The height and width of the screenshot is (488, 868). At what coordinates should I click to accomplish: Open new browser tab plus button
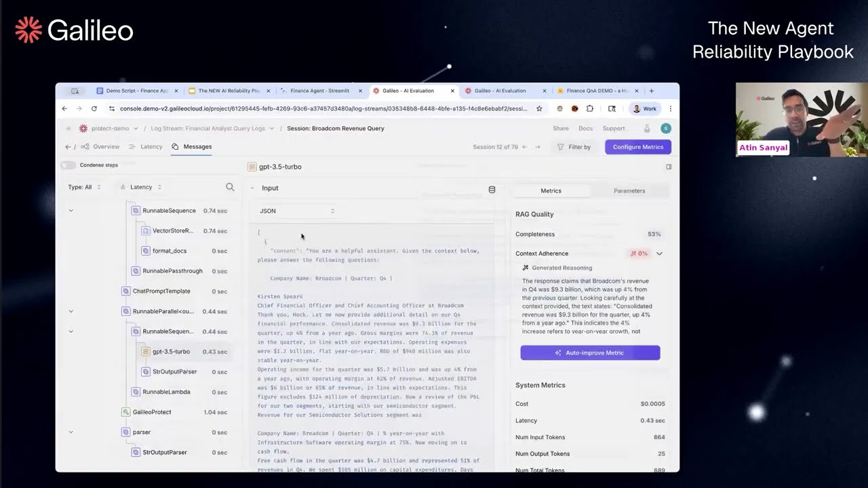(652, 91)
